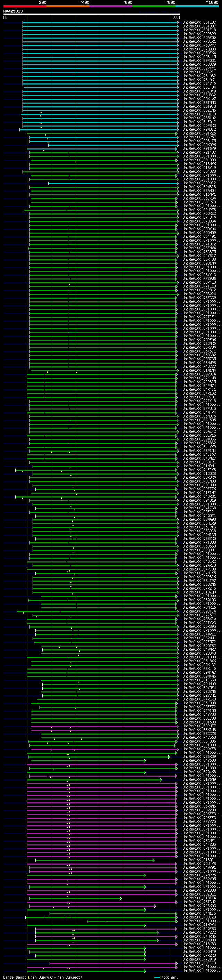Screen dimensions: 222x980
Task: Click the UniRef100_C1BTT4 label
Action: [199, 898]
